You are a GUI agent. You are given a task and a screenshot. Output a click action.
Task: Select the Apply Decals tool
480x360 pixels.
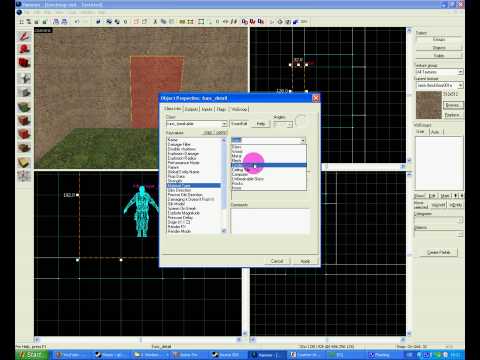click(24, 134)
